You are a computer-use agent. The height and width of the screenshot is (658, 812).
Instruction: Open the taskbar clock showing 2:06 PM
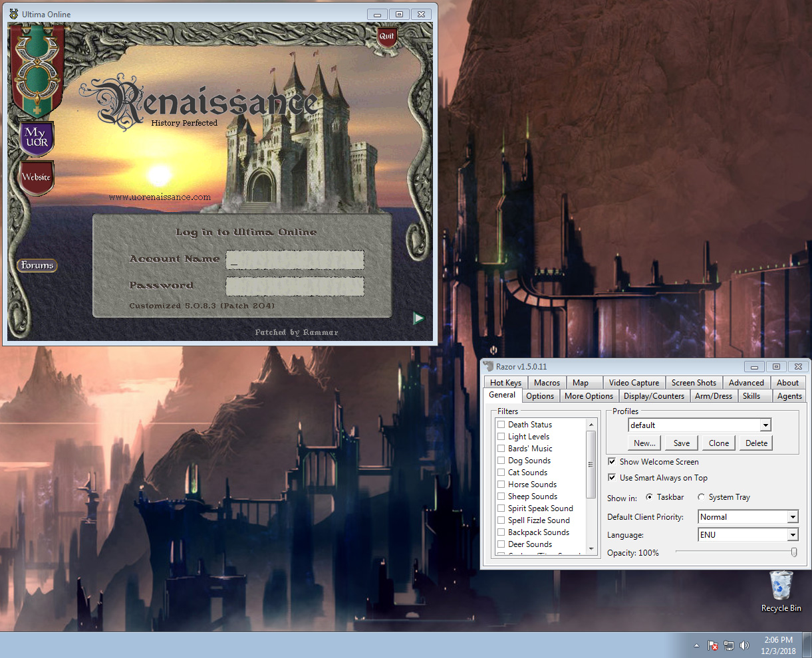778,645
